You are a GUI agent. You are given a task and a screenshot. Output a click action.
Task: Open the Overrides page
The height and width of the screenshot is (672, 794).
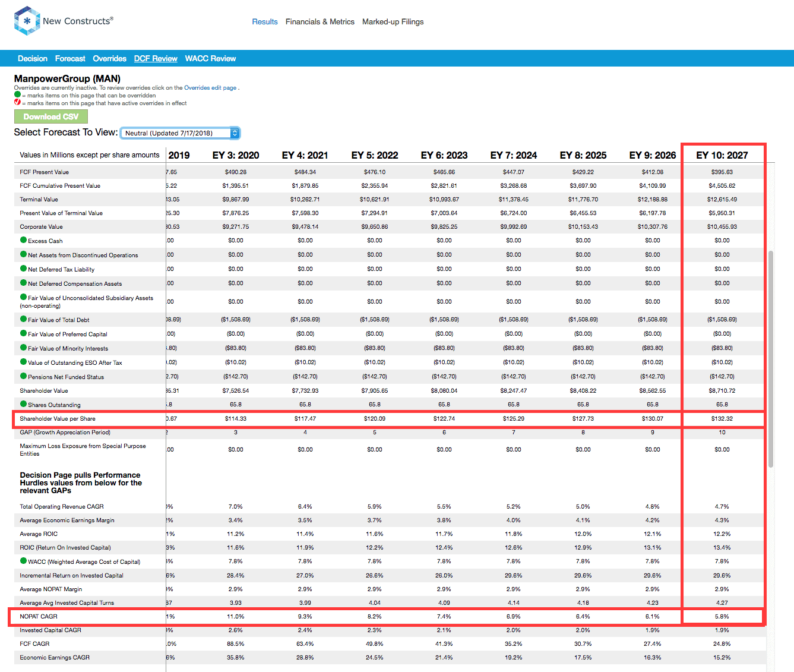pyautogui.click(x=110, y=58)
